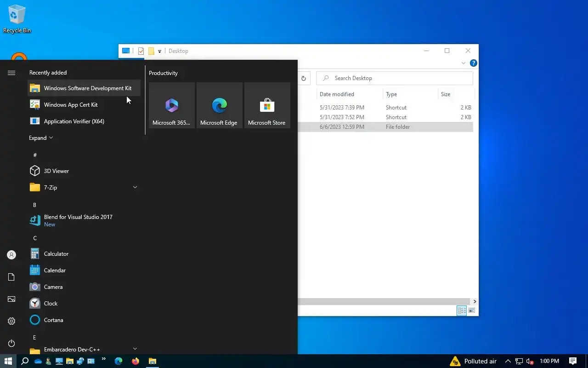The width and height of the screenshot is (588, 368).
Task: Click New folder icon in Explorer title bar
Action: [151, 51]
